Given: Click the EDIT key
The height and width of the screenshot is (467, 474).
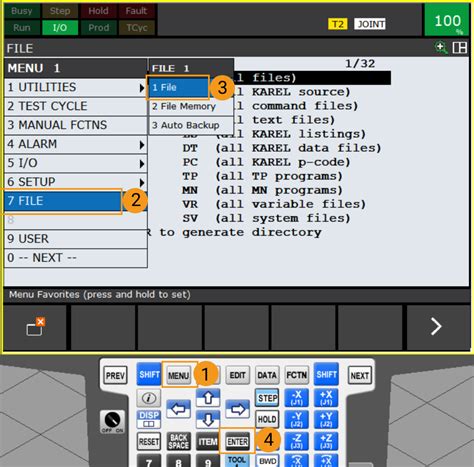Looking at the screenshot, I should point(237,375).
